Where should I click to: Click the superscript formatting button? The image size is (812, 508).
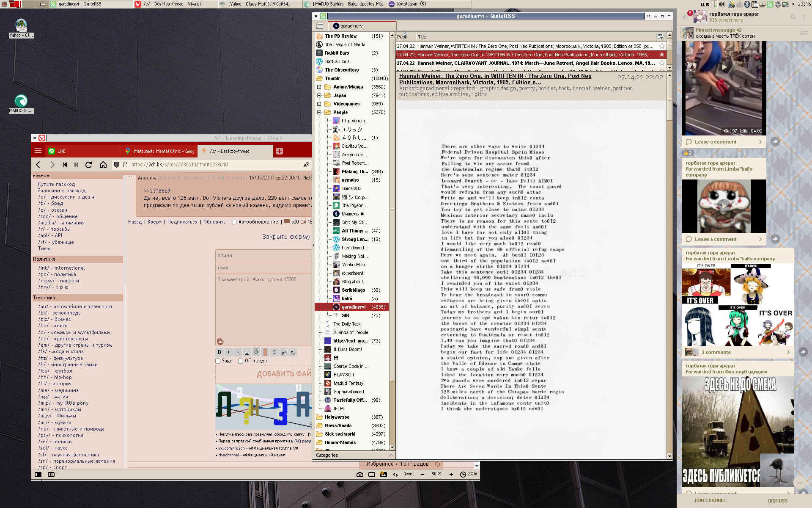coord(284,352)
